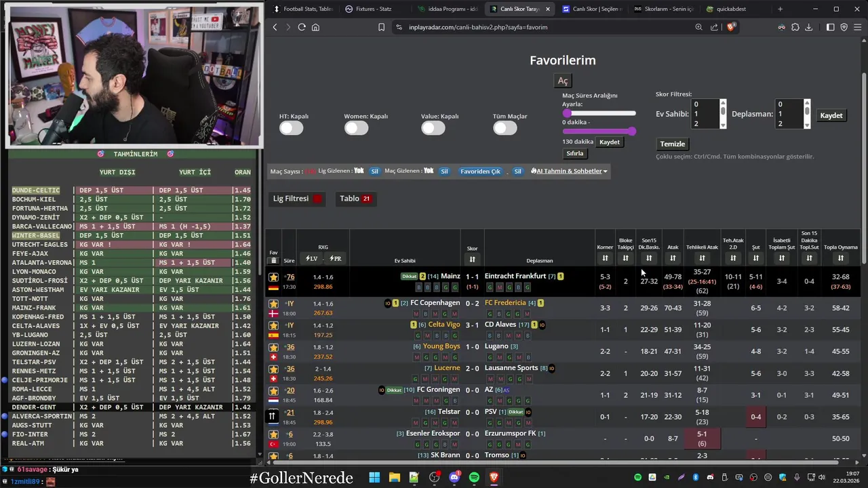Save the score filter with Kaydet
Image resolution: width=868 pixels, height=488 pixels.
click(x=831, y=115)
